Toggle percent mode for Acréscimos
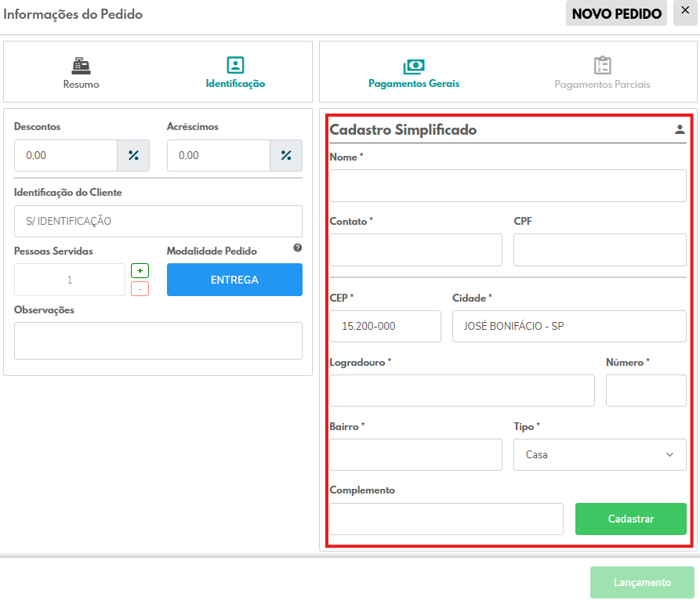The image size is (700, 604). (286, 155)
